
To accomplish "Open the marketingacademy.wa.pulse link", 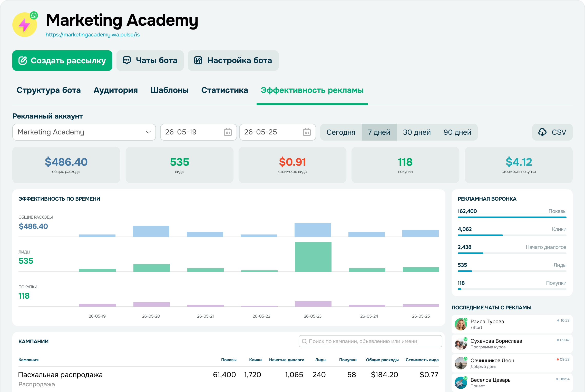I will [93, 35].
